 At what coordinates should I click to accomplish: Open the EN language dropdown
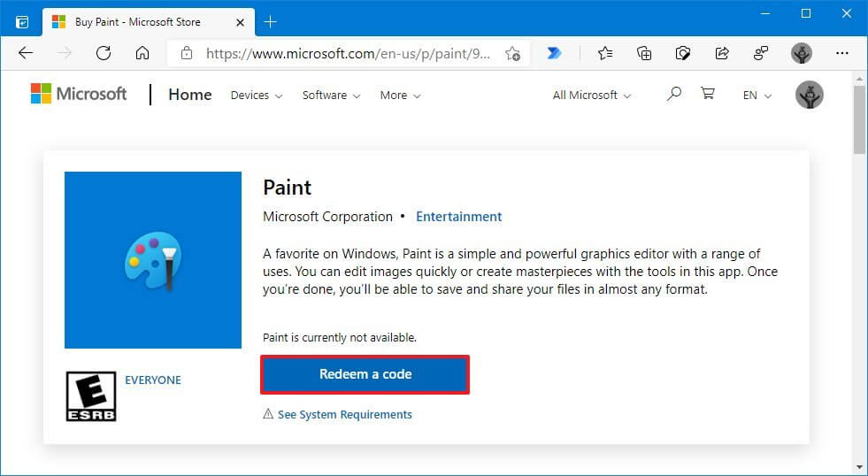pos(757,96)
